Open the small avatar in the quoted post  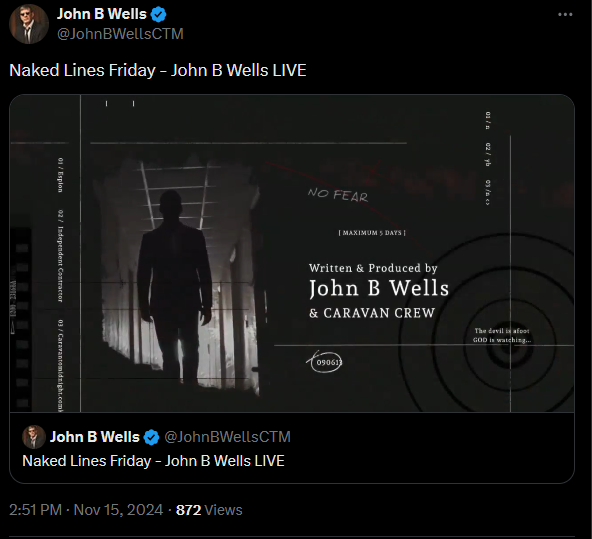[34, 437]
